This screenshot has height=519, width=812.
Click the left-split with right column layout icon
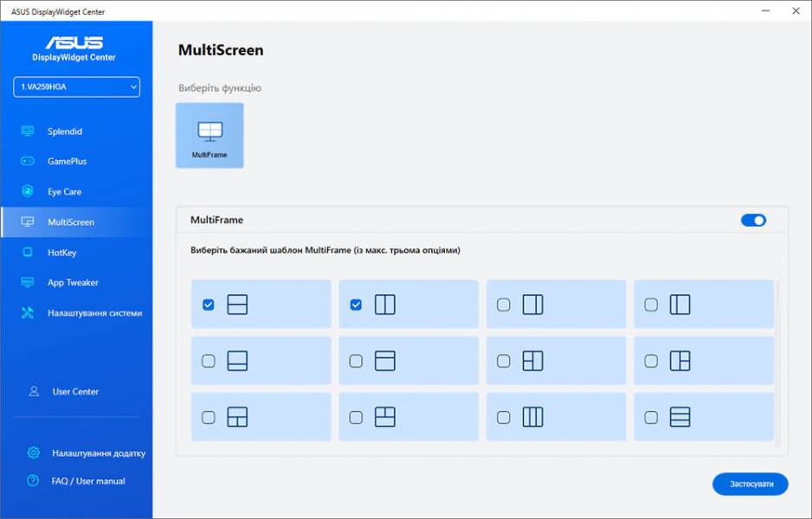coord(532,361)
